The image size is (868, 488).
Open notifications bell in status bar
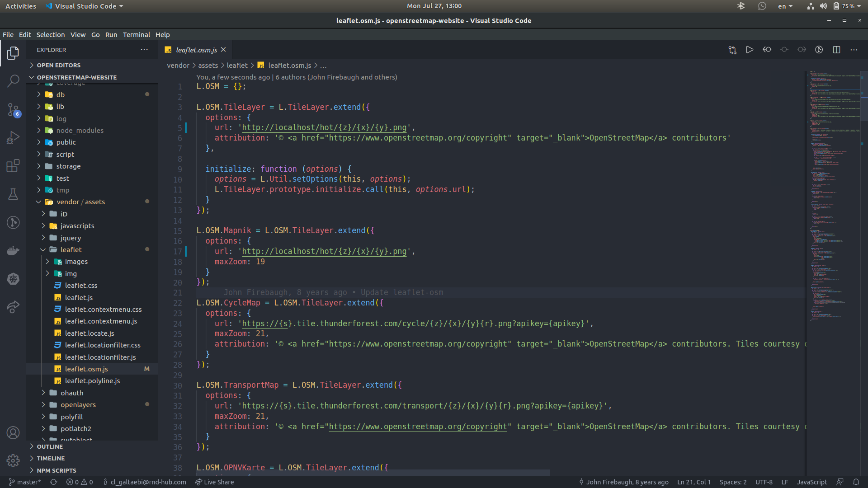[x=856, y=482]
